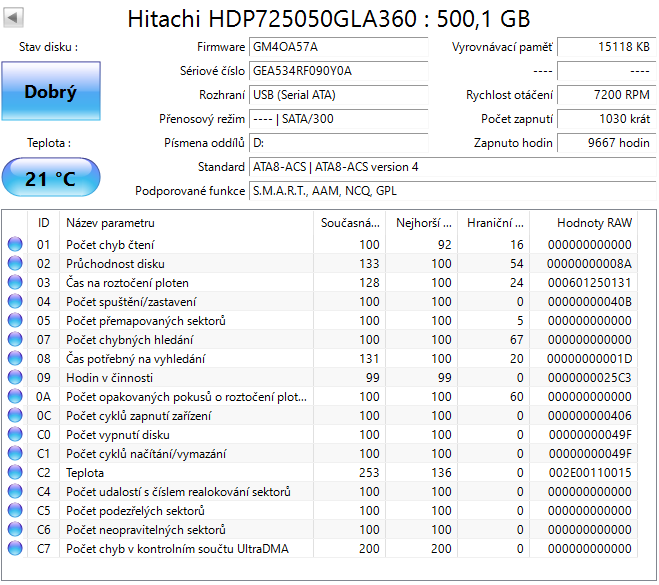The width and height of the screenshot is (659, 585).
Task: Select status orb for Teplota attribute row
Action: click(15, 473)
